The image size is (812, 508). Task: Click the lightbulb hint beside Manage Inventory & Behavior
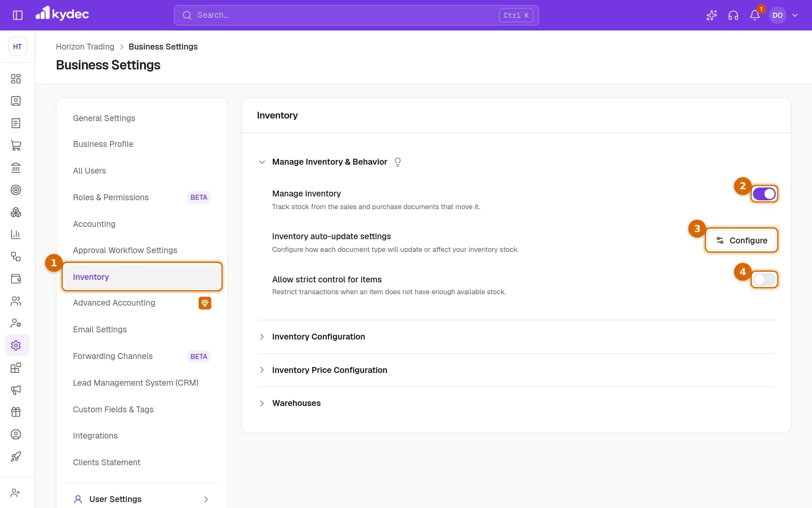click(398, 162)
